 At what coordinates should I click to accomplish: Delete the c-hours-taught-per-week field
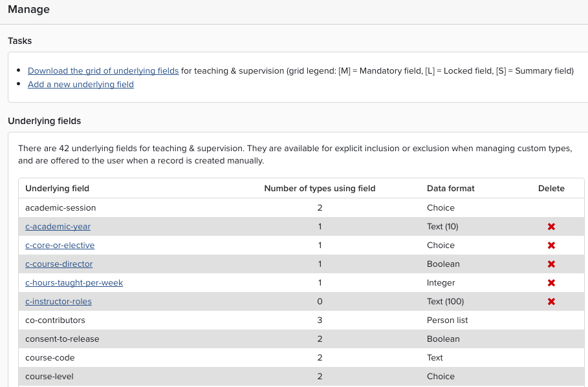pos(551,283)
